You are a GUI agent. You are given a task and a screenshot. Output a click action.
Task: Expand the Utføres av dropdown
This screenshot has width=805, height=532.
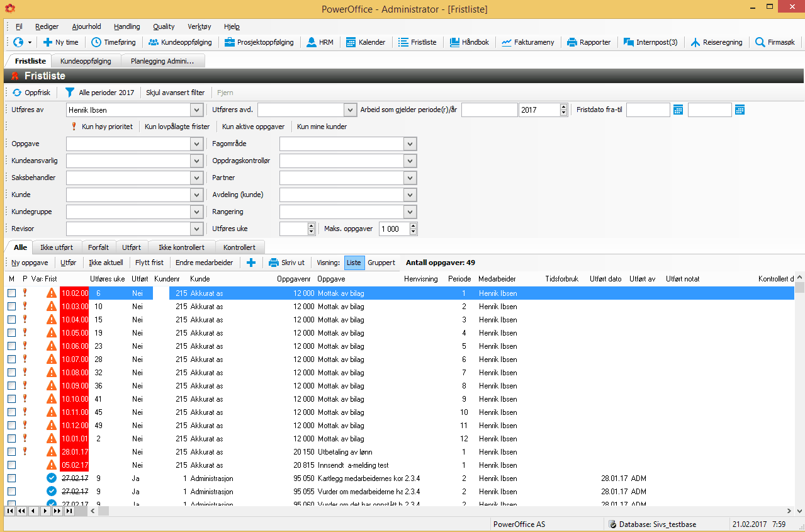pos(197,110)
